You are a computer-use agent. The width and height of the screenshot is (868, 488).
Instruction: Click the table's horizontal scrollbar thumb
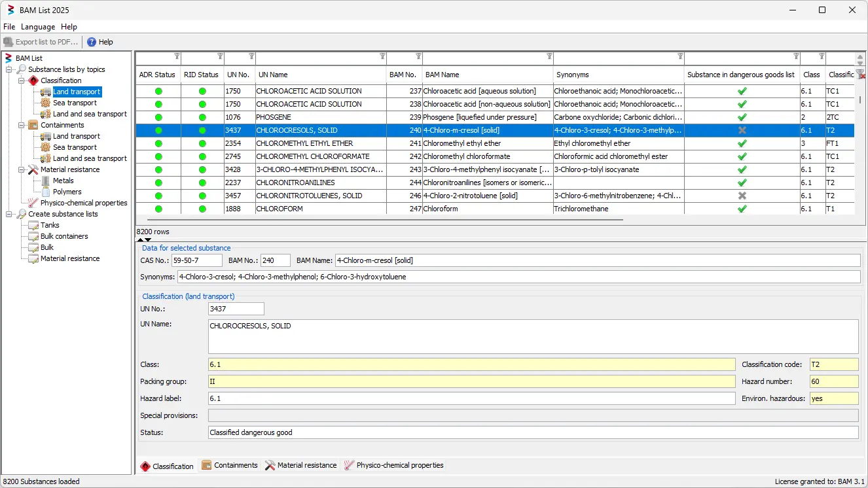(x=386, y=220)
